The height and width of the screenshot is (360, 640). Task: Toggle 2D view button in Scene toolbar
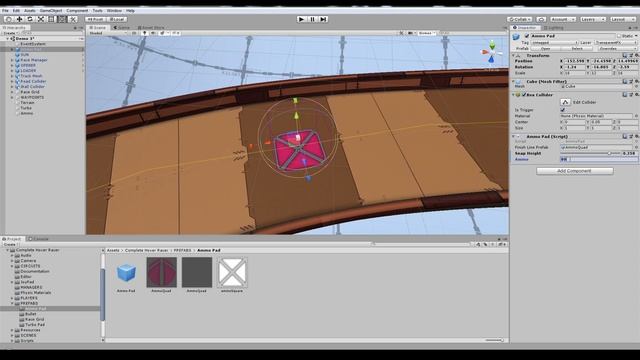point(134,33)
